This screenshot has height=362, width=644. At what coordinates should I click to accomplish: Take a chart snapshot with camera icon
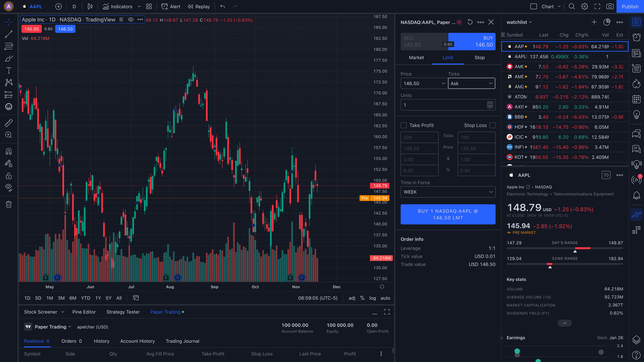(x=610, y=7)
